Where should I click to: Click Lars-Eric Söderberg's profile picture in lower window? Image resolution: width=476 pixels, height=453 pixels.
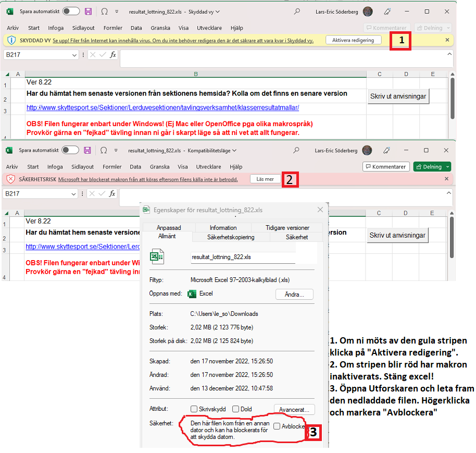point(367,151)
